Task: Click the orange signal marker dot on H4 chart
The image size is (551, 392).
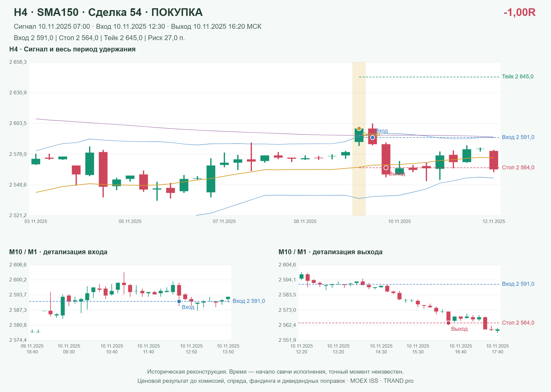Action: [x=359, y=129]
